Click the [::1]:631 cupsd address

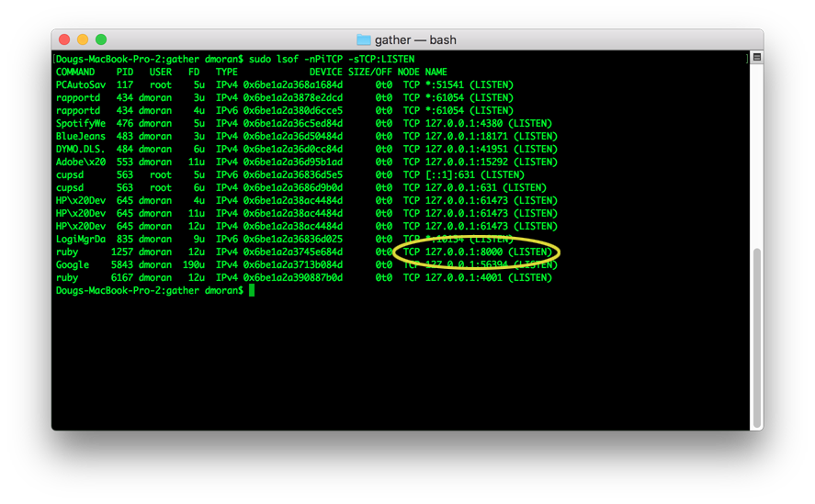pyautogui.click(x=450, y=175)
